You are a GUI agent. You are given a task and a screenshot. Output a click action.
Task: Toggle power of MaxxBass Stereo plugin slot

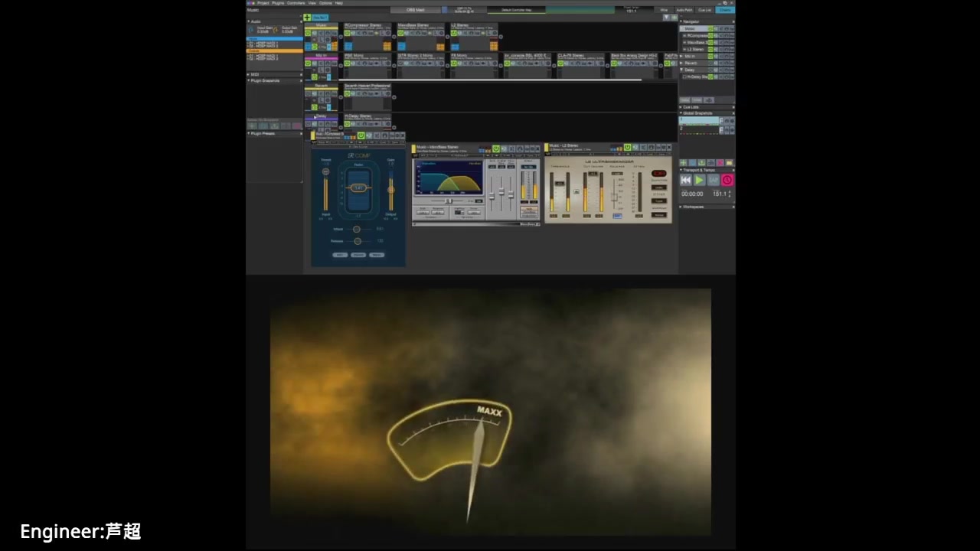tap(400, 33)
